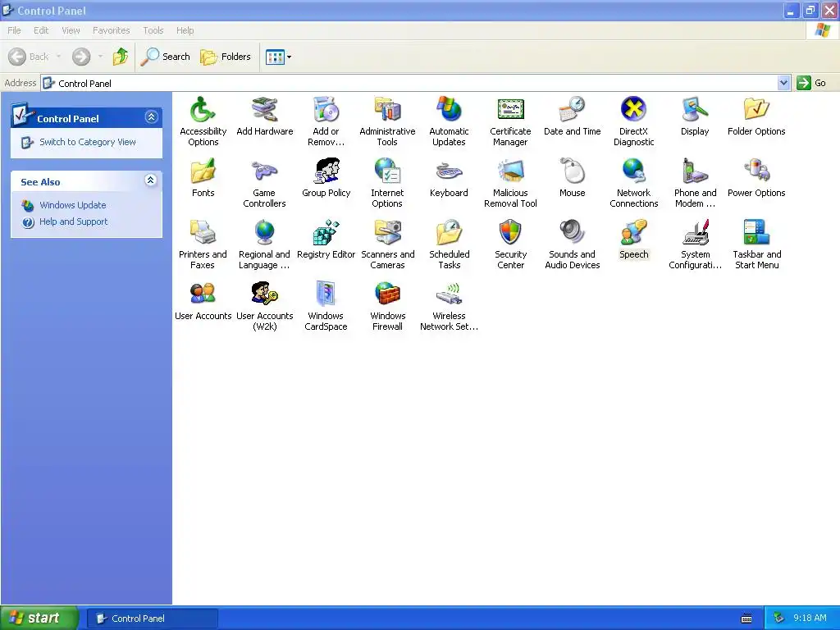Select the Mouse icon
The height and width of the screenshot is (630, 840).
(x=572, y=178)
